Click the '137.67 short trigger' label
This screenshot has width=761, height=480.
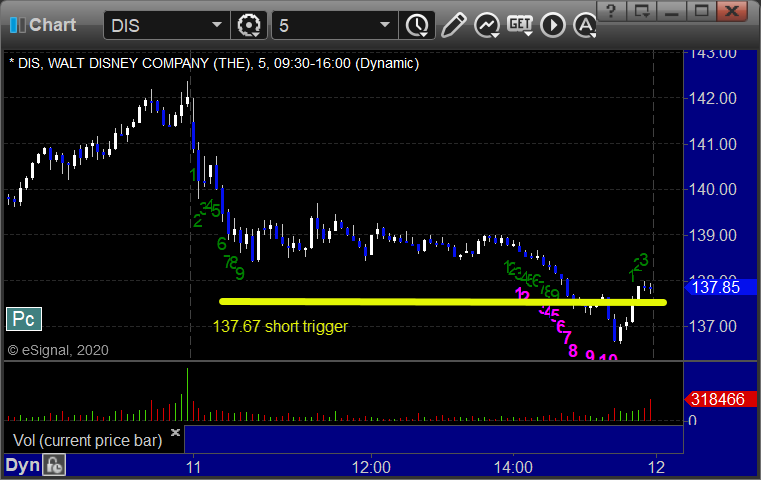click(281, 327)
